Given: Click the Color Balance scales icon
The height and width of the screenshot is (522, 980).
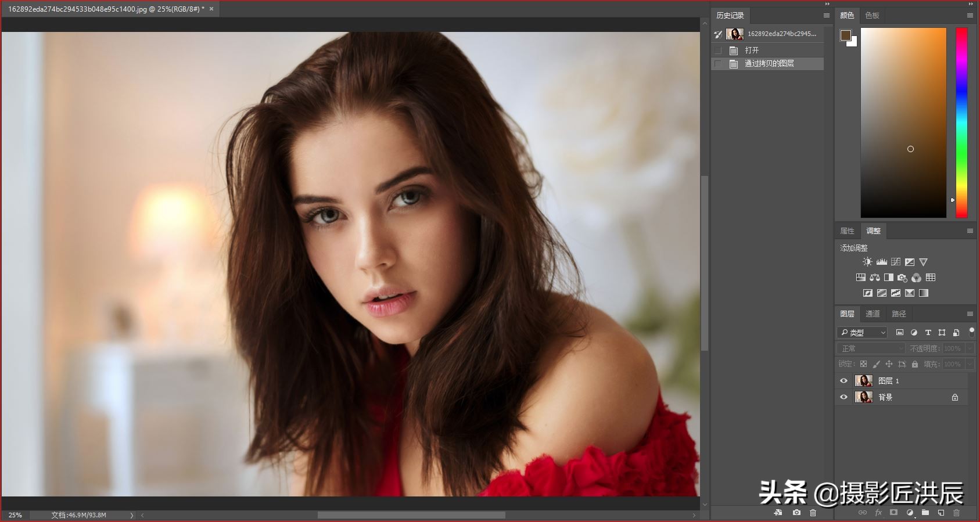Looking at the screenshot, I should [x=874, y=278].
